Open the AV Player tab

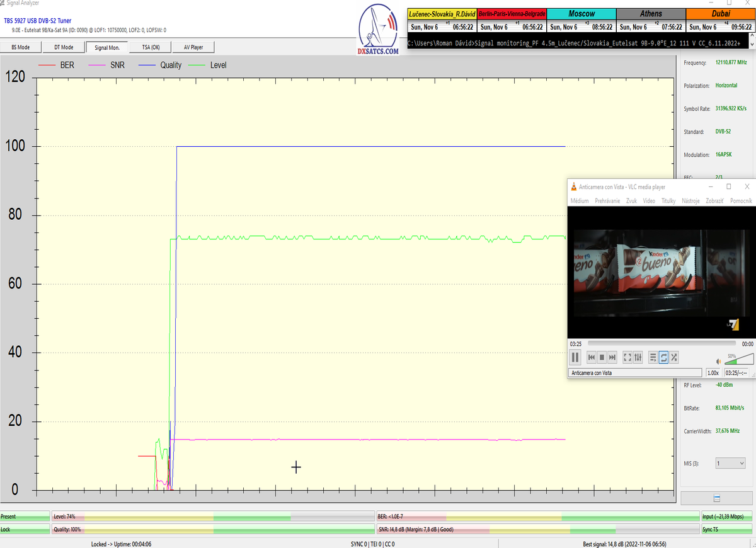coord(193,47)
